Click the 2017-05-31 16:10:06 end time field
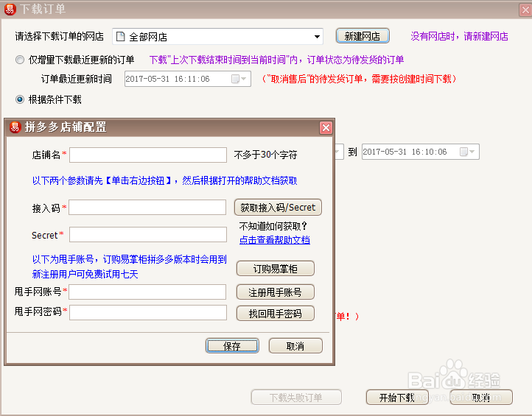Image resolution: width=532 pixels, height=416 pixels. (x=421, y=152)
